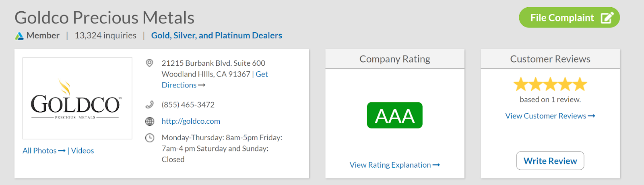Open All Photos link
644x185 pixels.
44,151
